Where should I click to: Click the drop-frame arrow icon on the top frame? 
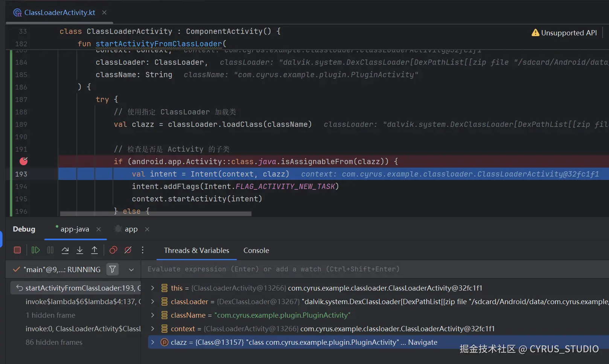(20, 288)
